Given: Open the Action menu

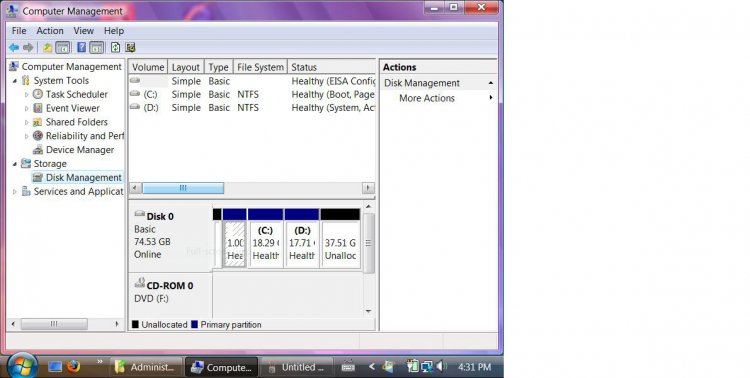Looking at the screenshot, I should click(x=50, y=31).
